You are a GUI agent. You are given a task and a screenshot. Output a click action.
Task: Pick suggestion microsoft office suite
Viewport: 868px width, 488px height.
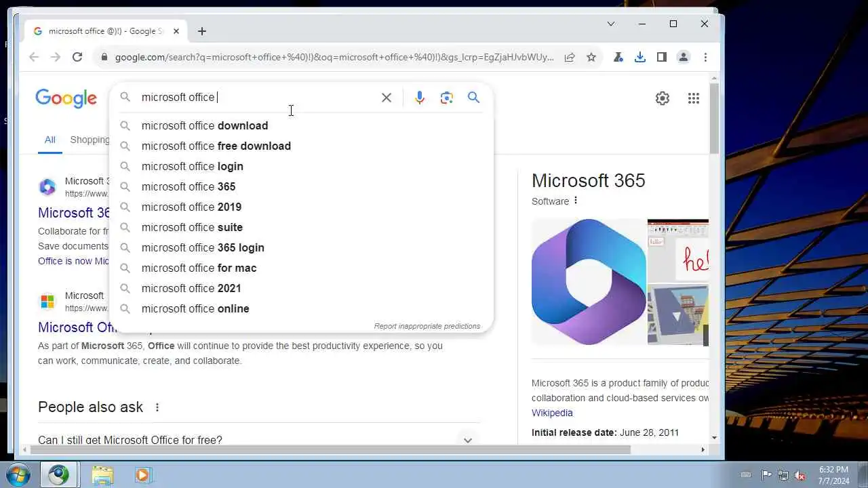pyautogui.click(x=301, y=227)
